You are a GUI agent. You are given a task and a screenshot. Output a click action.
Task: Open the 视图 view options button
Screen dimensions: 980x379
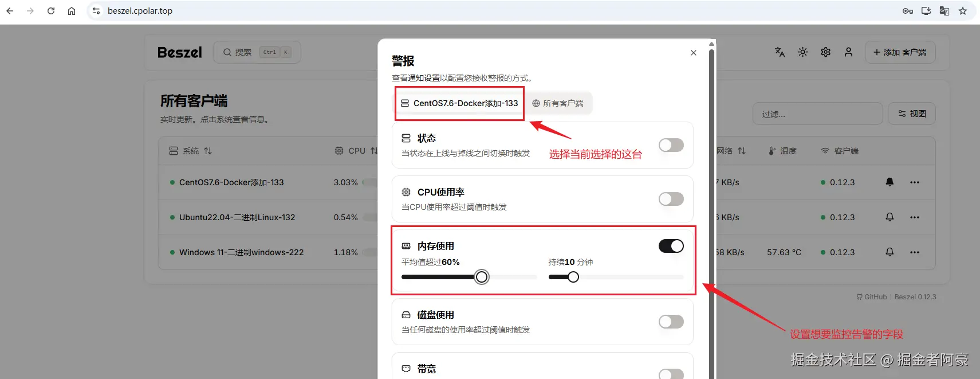(912, 114)
